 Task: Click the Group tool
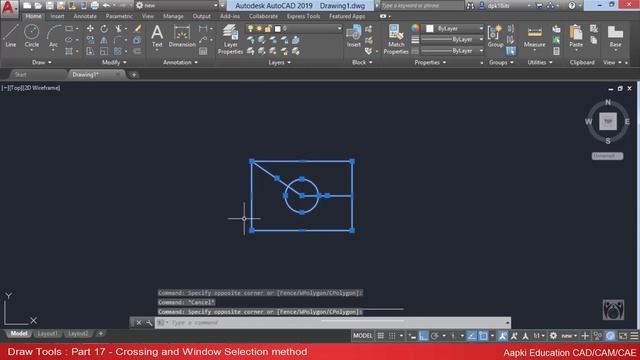click(x=495, y=36)
